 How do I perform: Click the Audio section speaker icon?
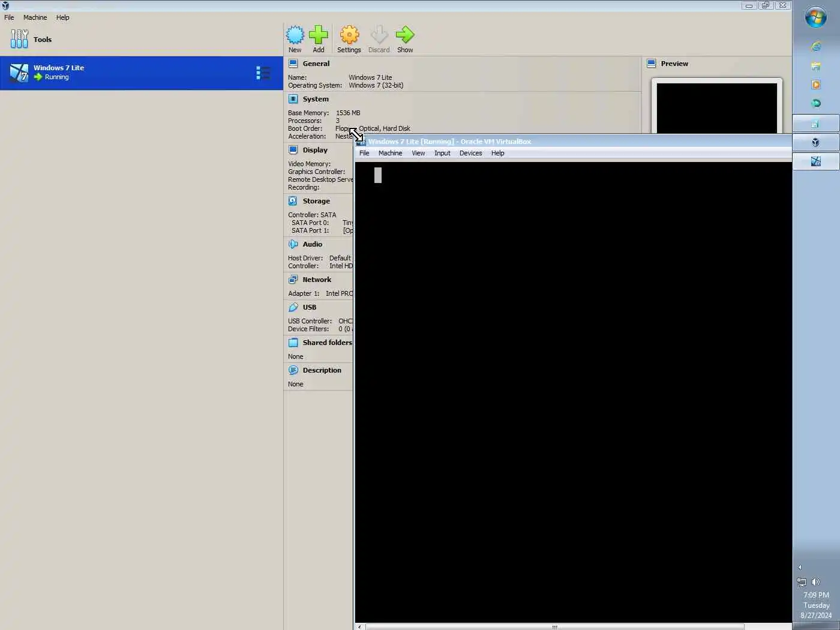(293, 244)
